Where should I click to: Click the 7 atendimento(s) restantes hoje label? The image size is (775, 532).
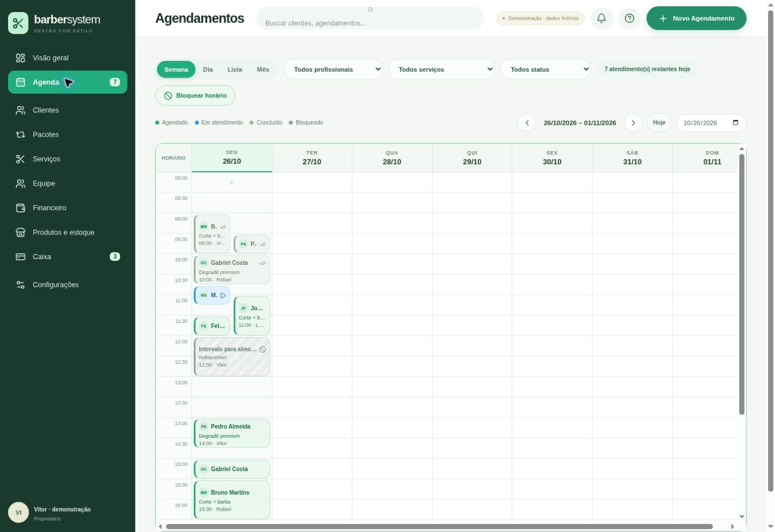point(647,69)
